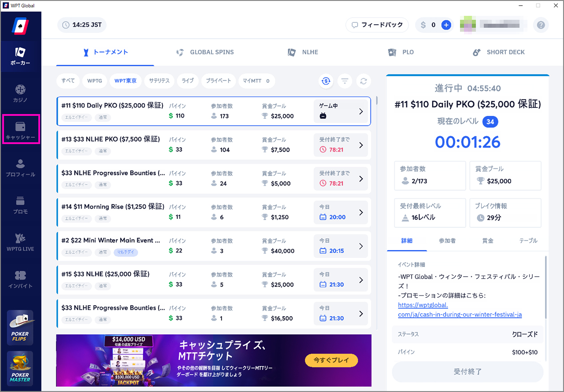Image resolution: width=564 pixels, height=392 pixels.
Task: Open the キャッシャー cashier section
Action: (x=21, y=131)
